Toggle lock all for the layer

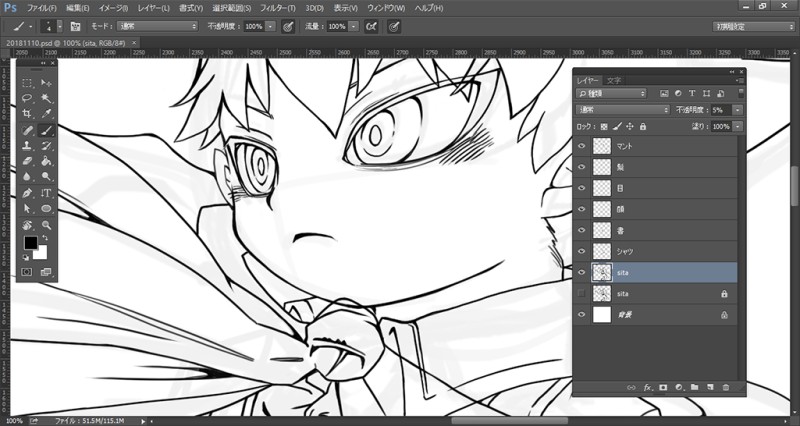(x=643, y=126)
